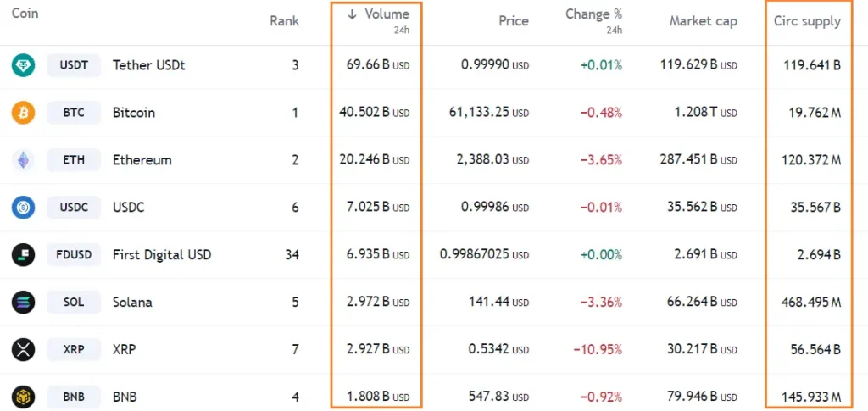Click the 40.502 B USD volume cell
This screenshot has width=868, height=411.
374,113
